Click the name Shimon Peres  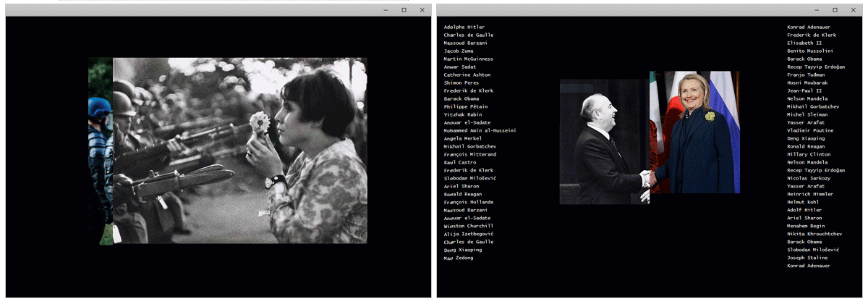[x=461, y=83]
